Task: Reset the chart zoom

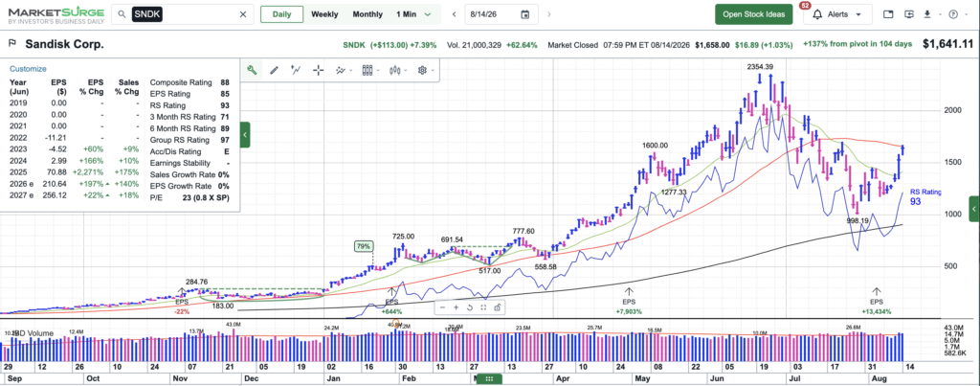Action: point(470,307)
